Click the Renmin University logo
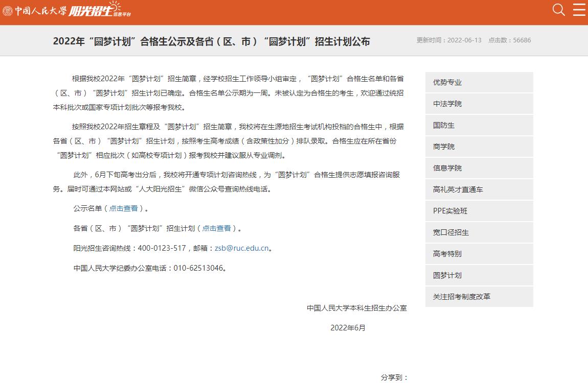This screenshot has width=588, height=383. [34, 11]
